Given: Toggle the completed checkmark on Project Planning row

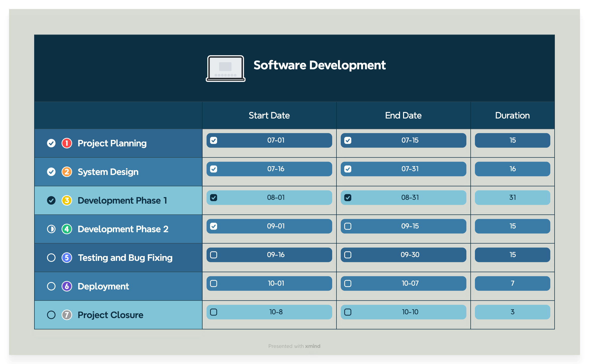Looking at the screenshot, I should (51, 143).
